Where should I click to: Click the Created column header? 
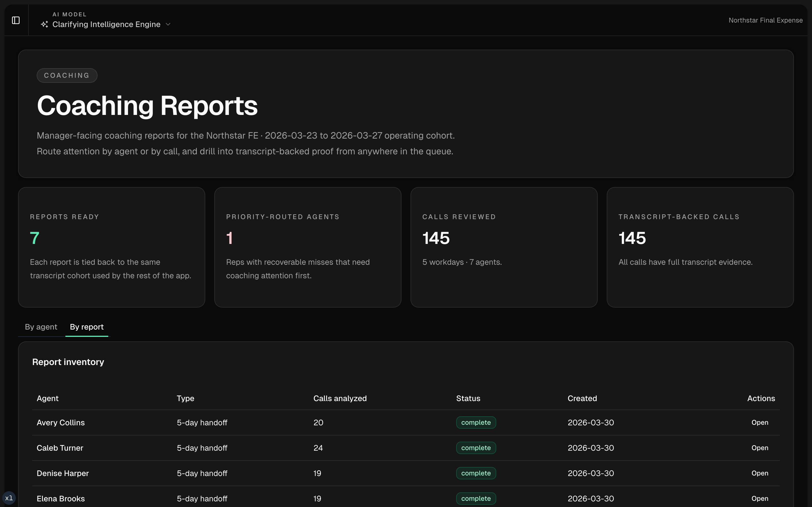pos(582,398)
